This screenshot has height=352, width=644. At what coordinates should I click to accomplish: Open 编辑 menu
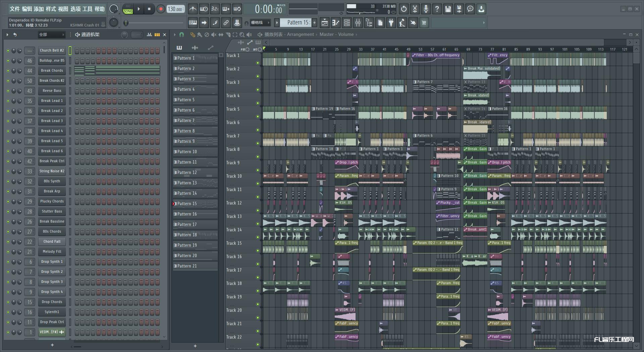pyautogui.click(x=27, y=9)
